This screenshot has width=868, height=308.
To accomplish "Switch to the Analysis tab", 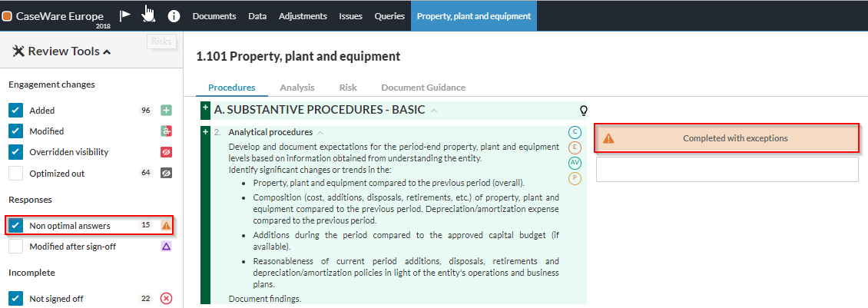I will click(297, 88).
